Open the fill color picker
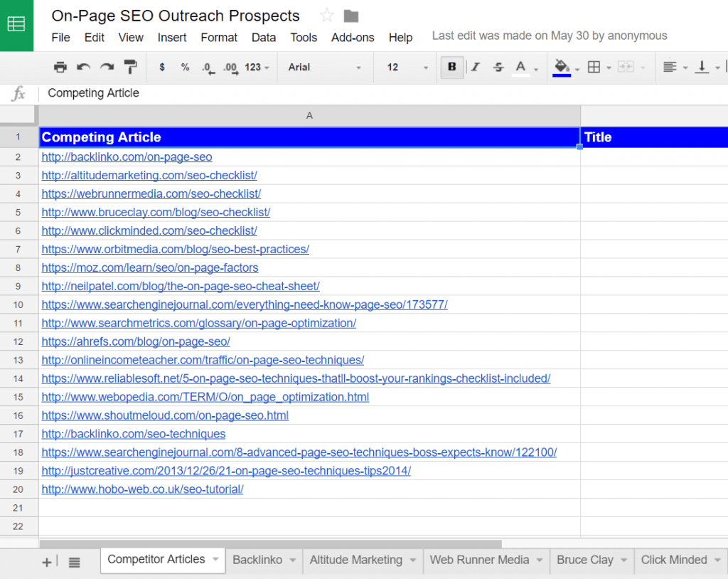The image size is (728, 579). point(560,67)
